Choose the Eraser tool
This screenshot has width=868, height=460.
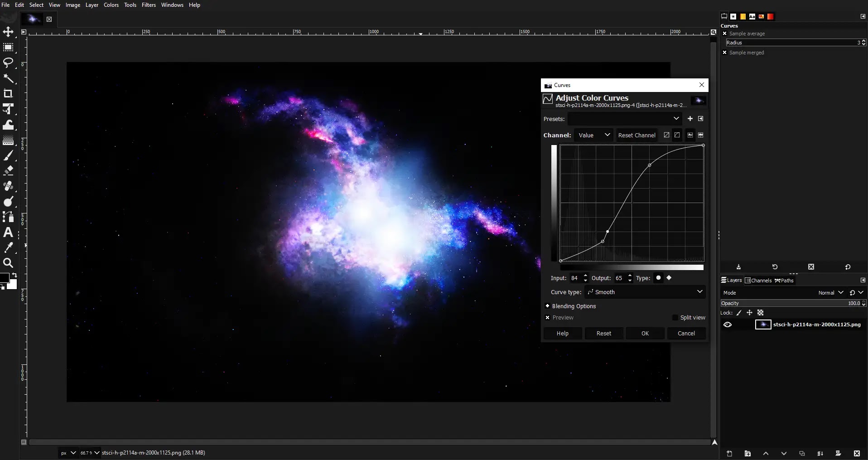click(x=8, y=171)
